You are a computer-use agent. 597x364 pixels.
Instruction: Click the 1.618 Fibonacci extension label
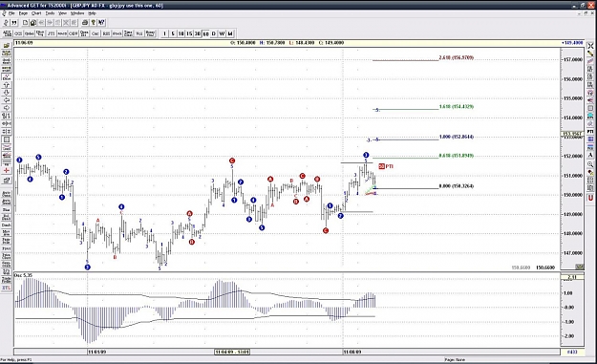(457, 107)
